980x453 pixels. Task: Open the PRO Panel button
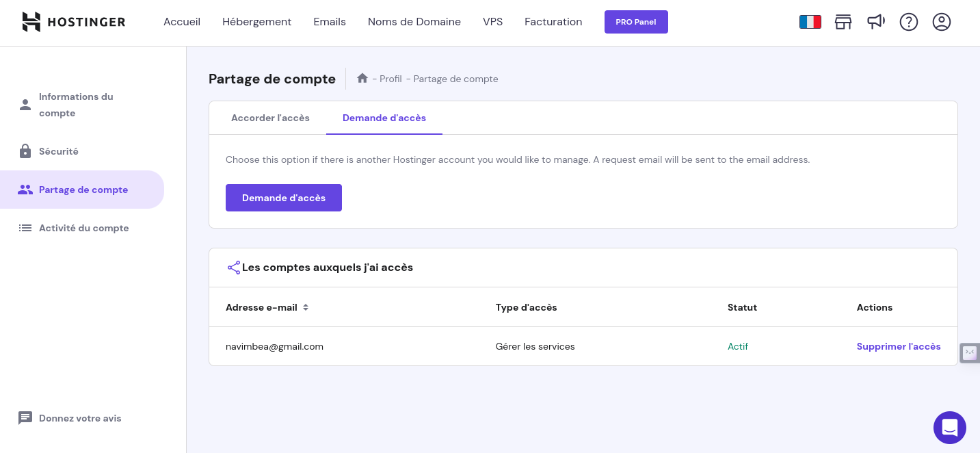pos(636,22)
